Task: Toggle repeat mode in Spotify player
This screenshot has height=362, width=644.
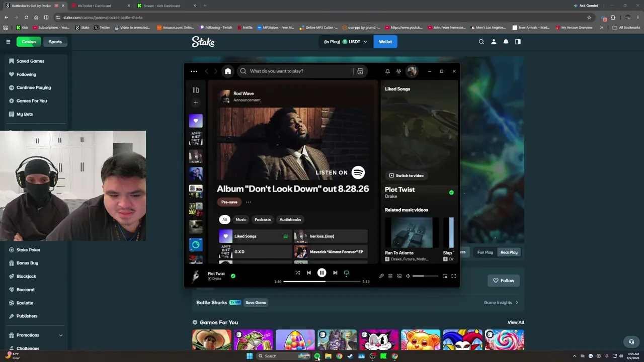Action: [346, 273]
